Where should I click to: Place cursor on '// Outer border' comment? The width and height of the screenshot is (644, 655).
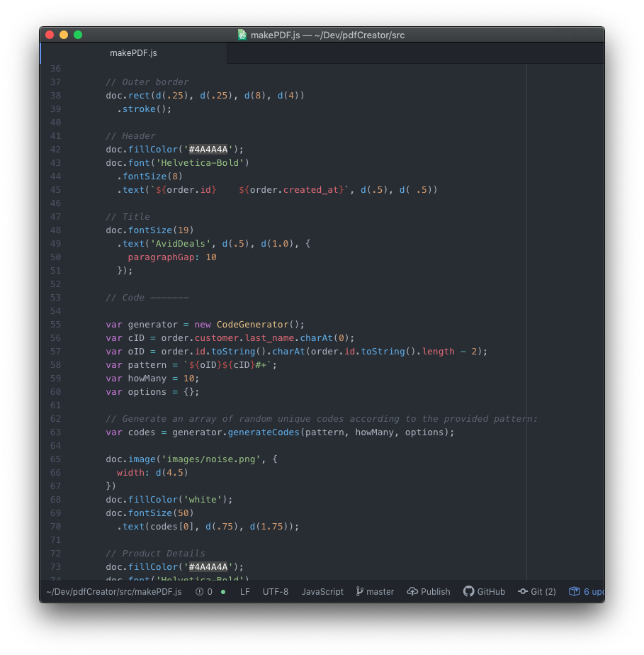click(147, 82)
